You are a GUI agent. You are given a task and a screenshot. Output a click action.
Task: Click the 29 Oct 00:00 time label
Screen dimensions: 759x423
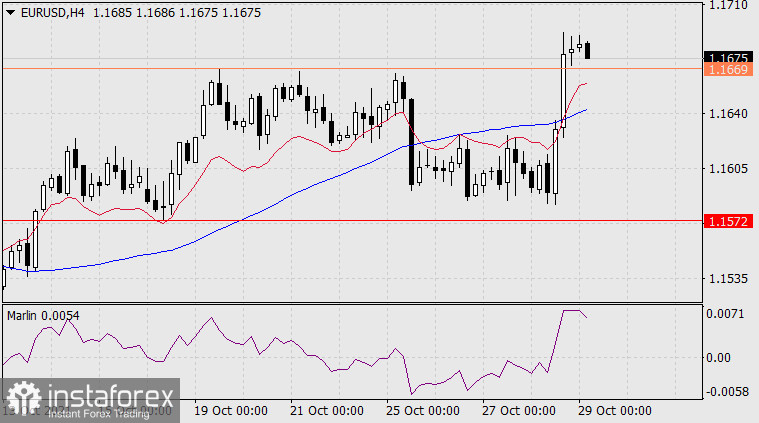pos(617,410)
